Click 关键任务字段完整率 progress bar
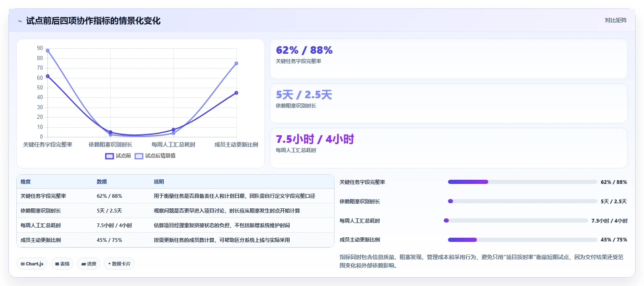Screen dimensions: 644x286 point(522,182)
